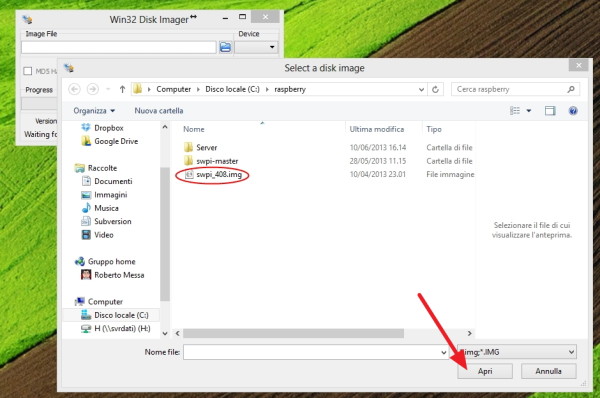Open help with the question mark icon
Screen dimensions: 600x398
(573, 111)
